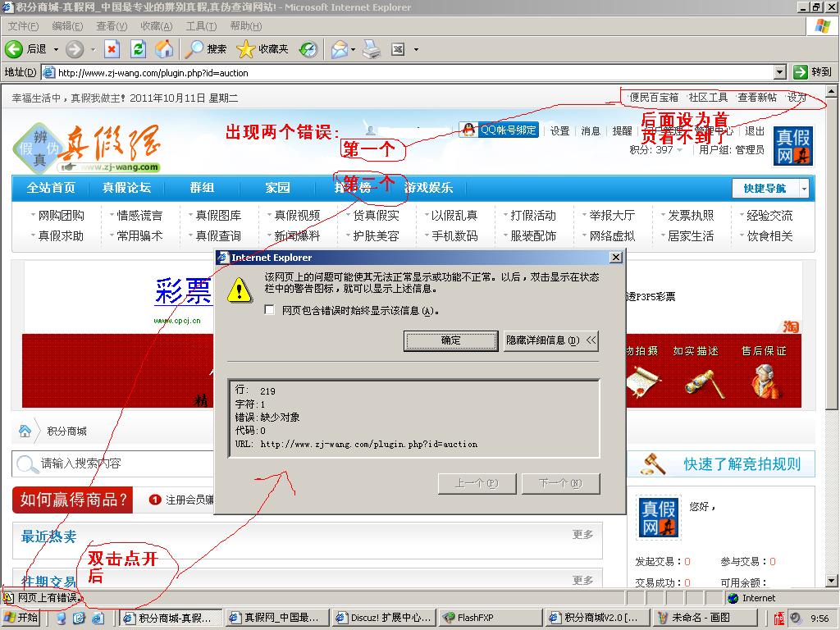Click the Mail envelope toolbar icon
Viewport: 840px width, 630px height.
point(339,49)
